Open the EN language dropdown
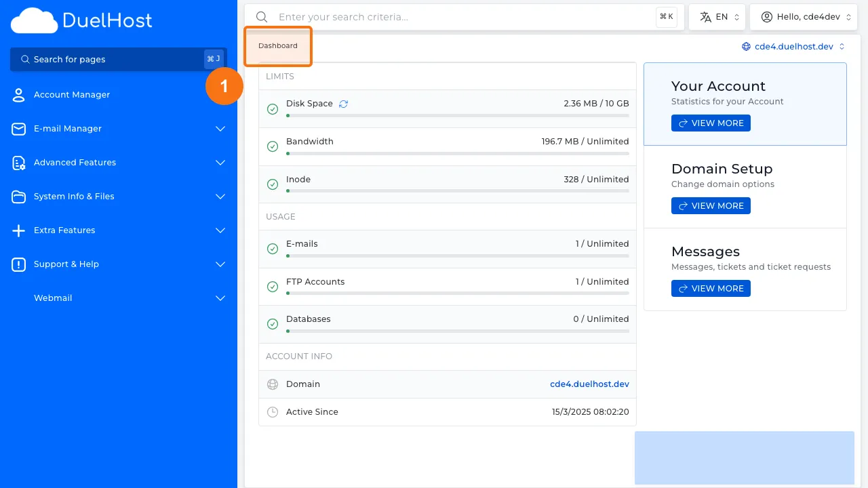Viewport: 868px width, 488px height. 717,16
